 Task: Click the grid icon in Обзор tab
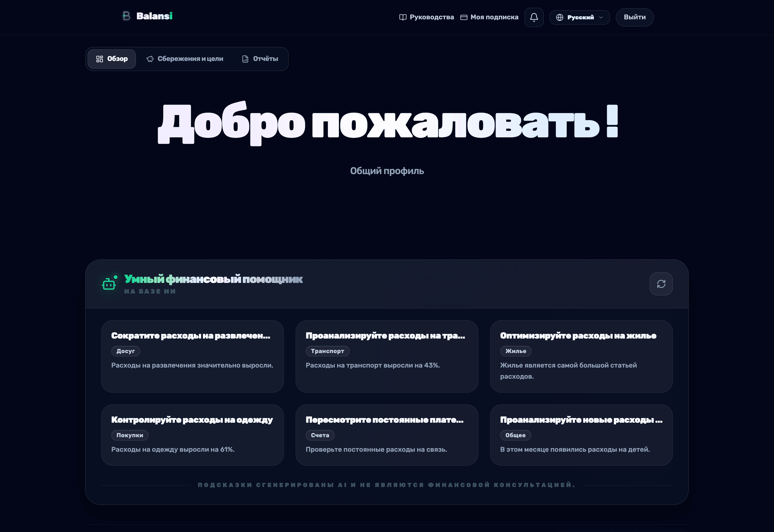click(99, 59)
